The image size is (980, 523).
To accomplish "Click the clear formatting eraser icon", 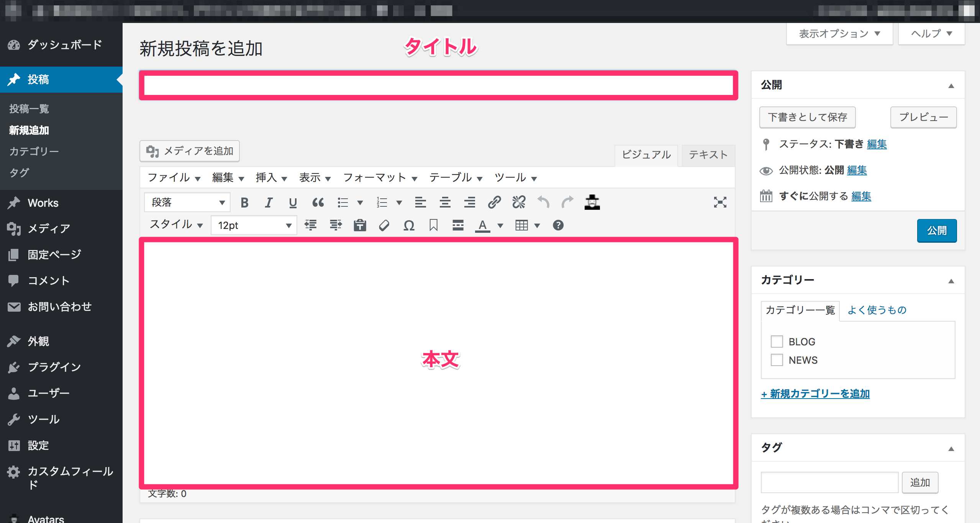I will [384, 226].
